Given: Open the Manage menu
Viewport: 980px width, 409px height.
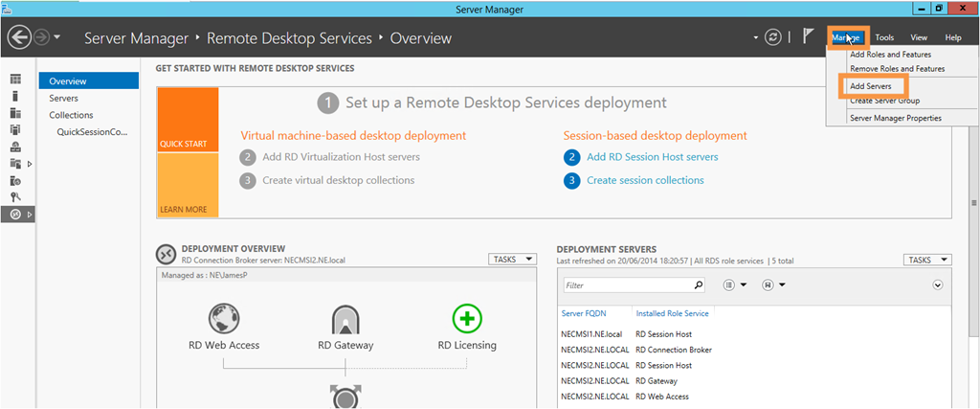Looking at the screenshot, I should (x=847, y=37).
